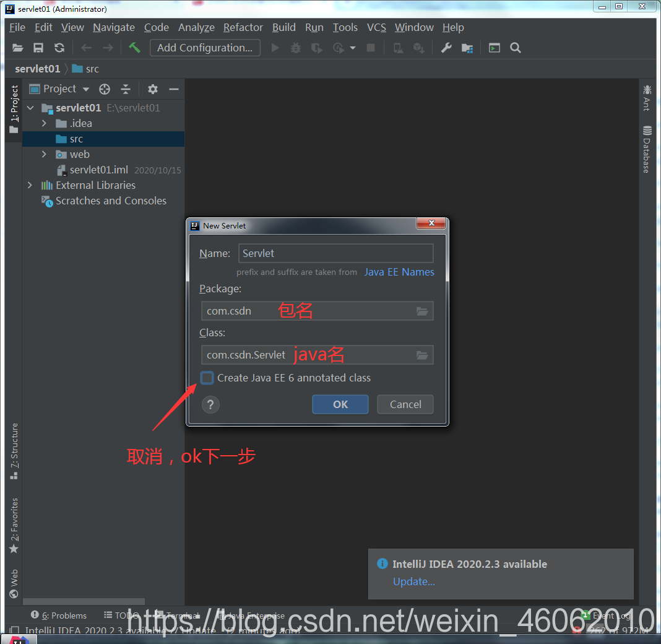This screenshot has width=661, height=644.
Task: Cancel the New Servlet dialog
Action: point(405,404)
